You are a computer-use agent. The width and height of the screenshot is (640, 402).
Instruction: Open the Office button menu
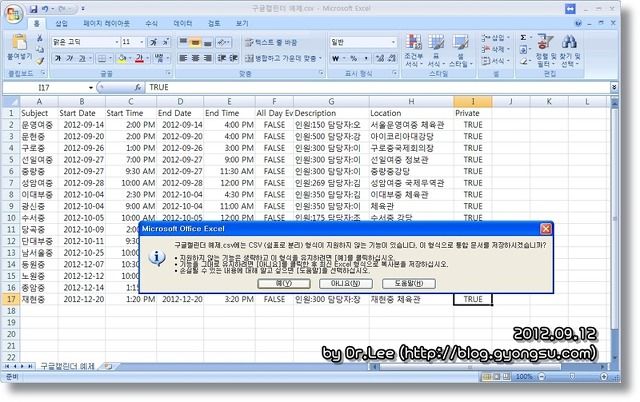13,14
